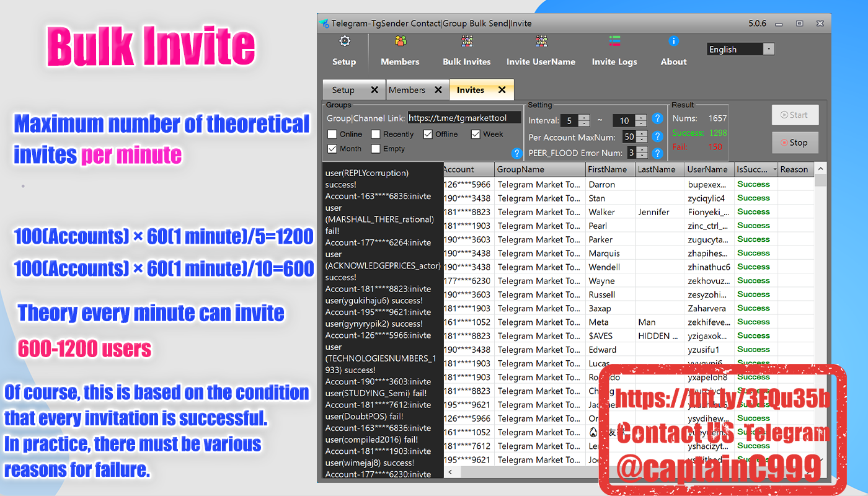Select the FirstName cell "Darron"
Viewport: 868px width, 496px height.
point(611,185)
